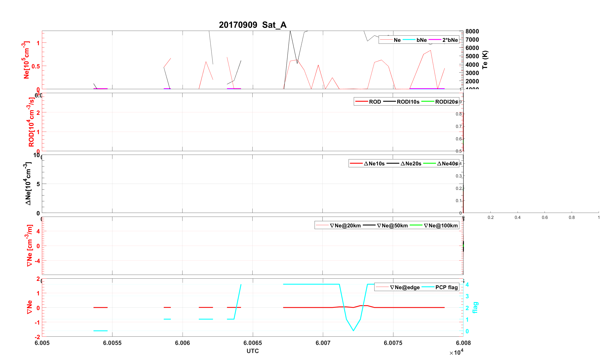Click the ∇Ne@edge legend entry
602x364 pixels.
[x=405, y=288]
